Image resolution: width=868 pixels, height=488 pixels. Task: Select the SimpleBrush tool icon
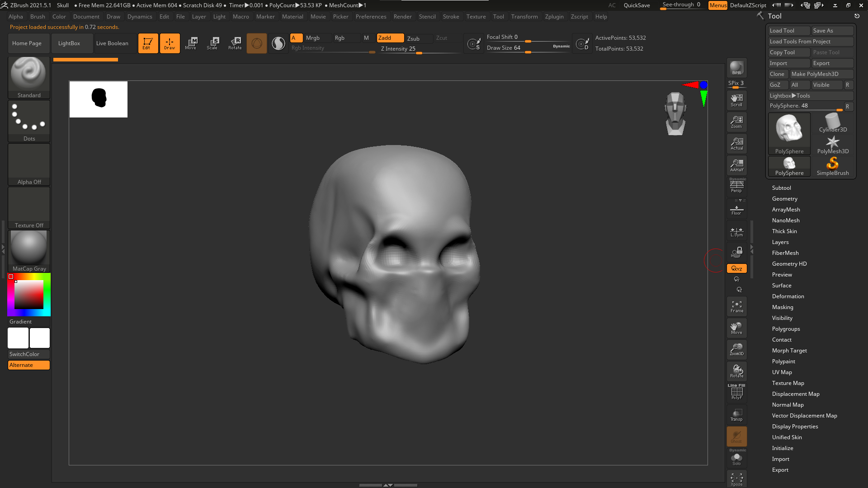click(832, 166)
